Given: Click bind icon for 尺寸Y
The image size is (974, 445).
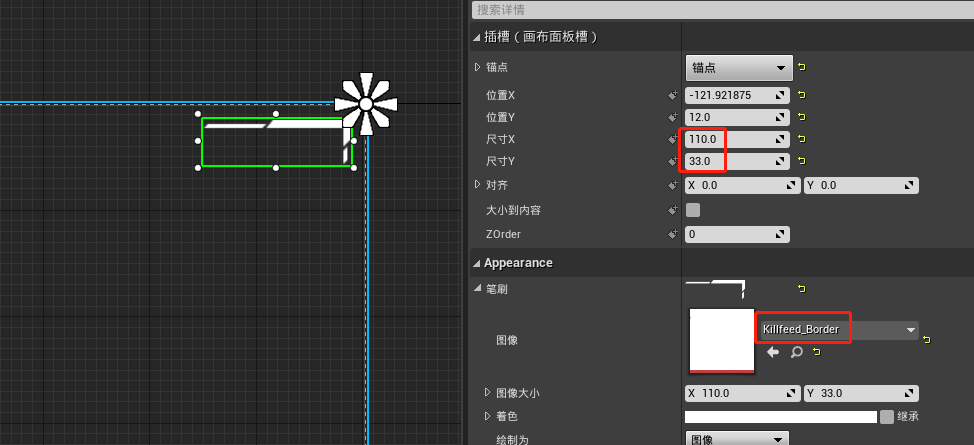Looking at the screenshot, I should pos(672,161).
